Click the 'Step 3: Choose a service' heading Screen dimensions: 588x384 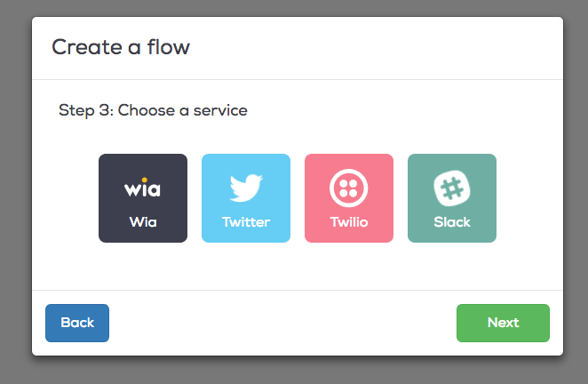(153, 110)
